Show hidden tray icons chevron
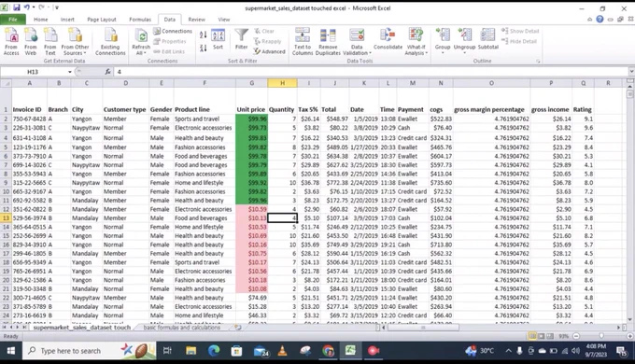 pyautogui.click(x=508, y=351)
